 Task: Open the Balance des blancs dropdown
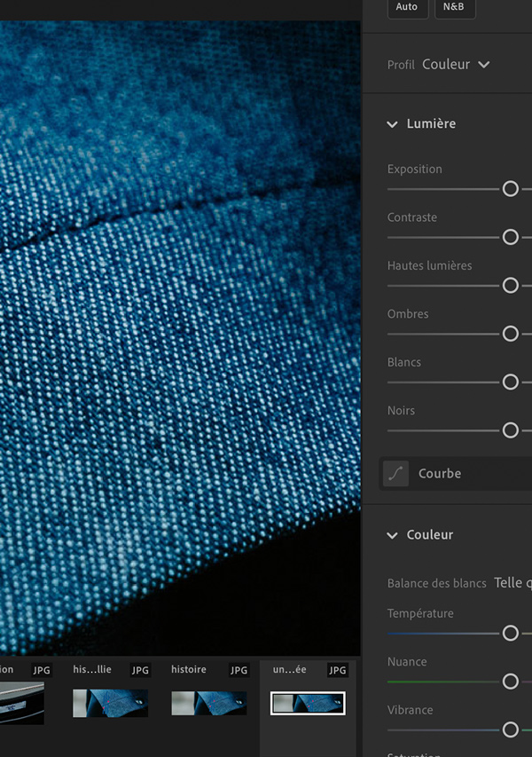point(512,583)
